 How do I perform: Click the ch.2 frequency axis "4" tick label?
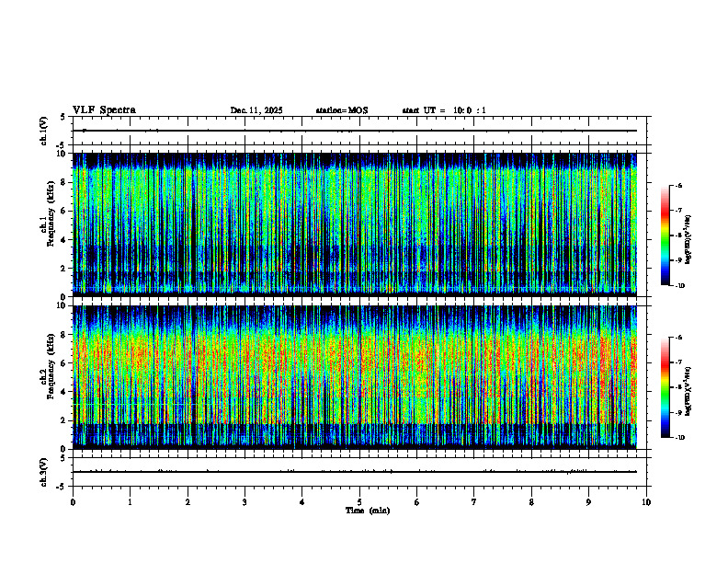(x=64, y=392)
